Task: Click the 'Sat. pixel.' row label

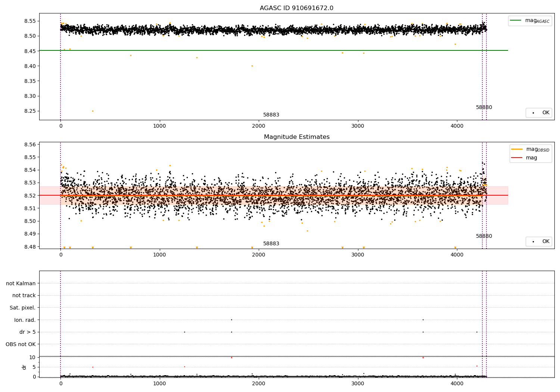Action: coord(23,308)
